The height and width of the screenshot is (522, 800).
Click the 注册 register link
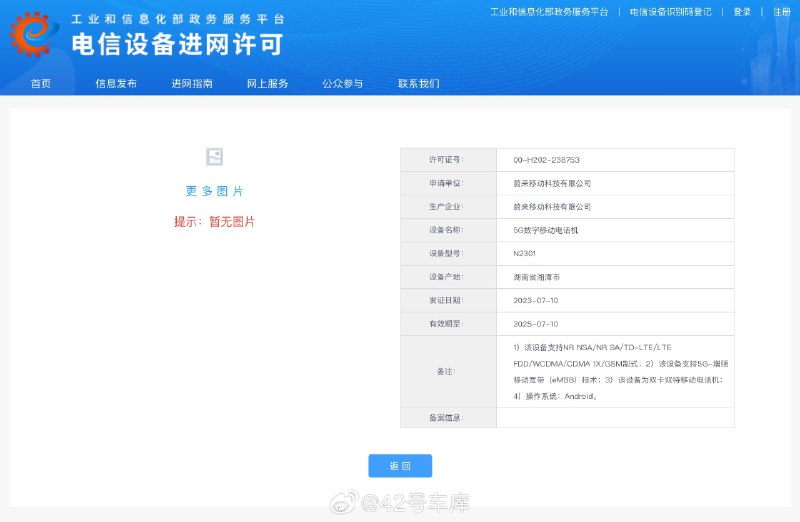782,12
